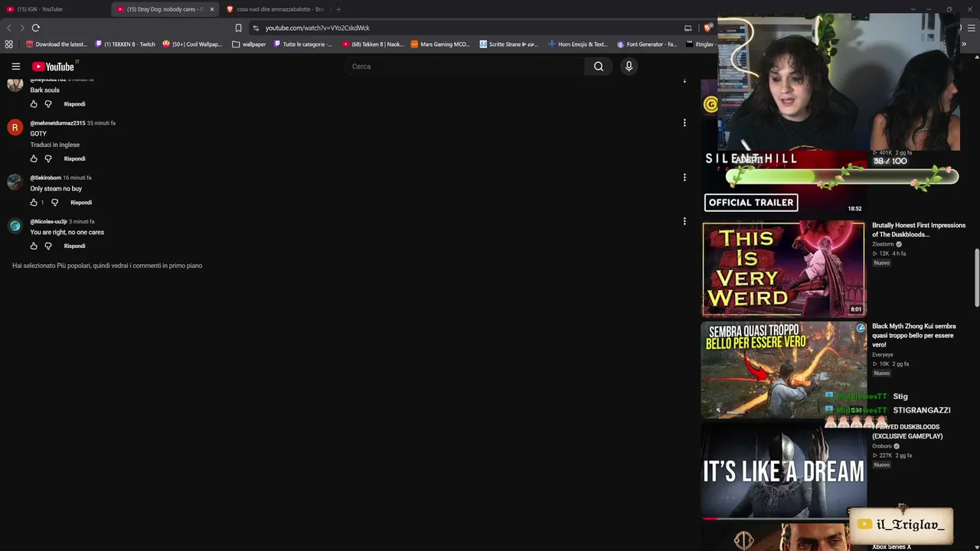Like the "You are right, no one cares" comment

[34, 246]
